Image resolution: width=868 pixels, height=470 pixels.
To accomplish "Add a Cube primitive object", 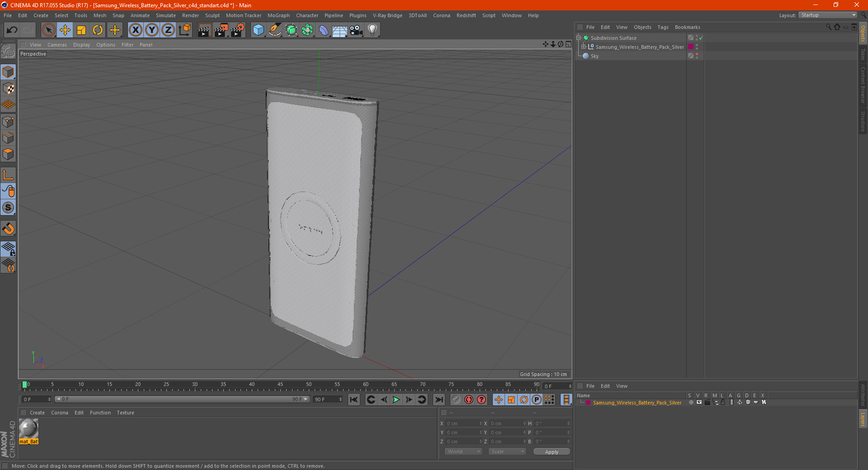I will pyautogui.click(x=258, y=30).
